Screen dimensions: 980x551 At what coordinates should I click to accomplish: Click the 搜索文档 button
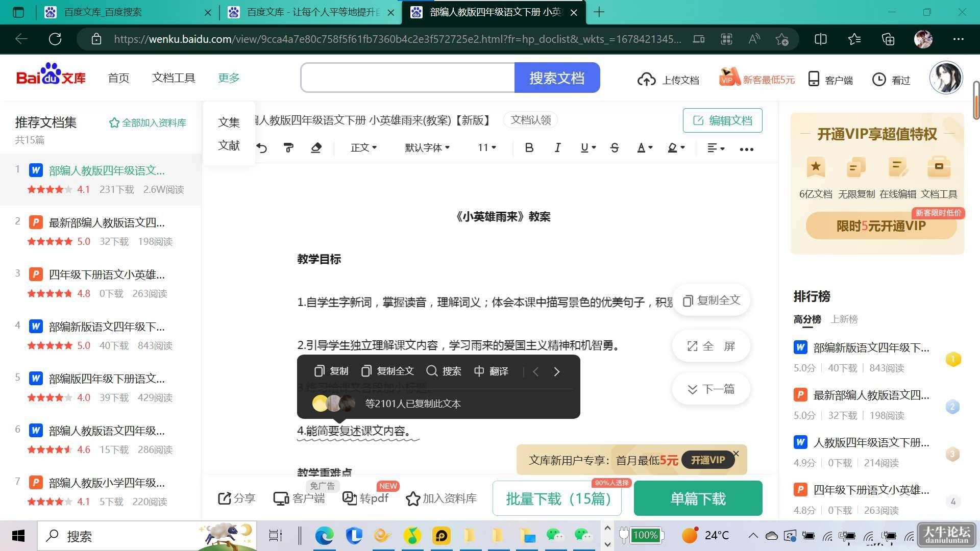point(557,78)
